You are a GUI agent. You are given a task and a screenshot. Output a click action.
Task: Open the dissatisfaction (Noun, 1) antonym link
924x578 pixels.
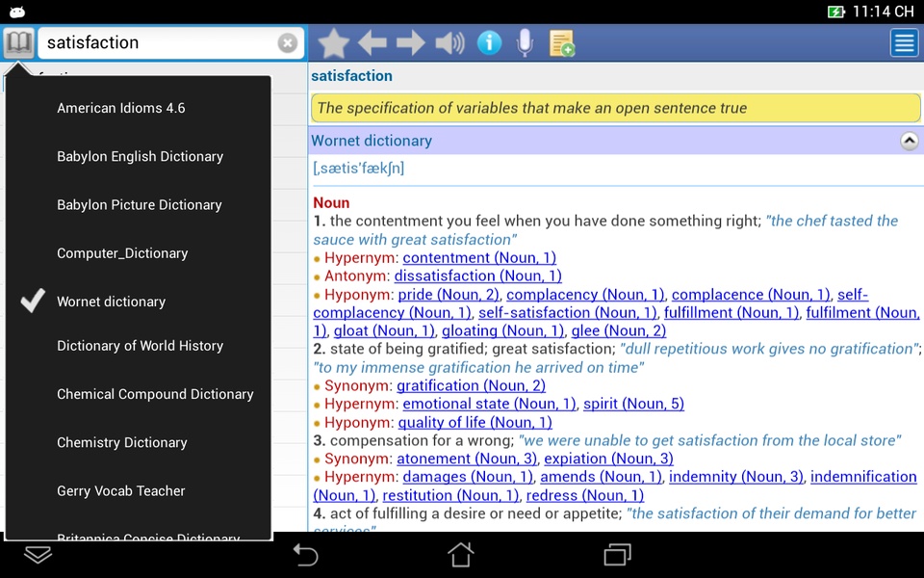click(x=478, y=276)
